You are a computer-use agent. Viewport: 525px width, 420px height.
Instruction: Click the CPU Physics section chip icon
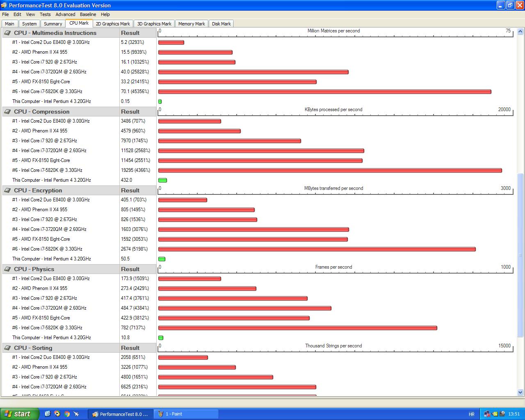[x=7, y=269]
